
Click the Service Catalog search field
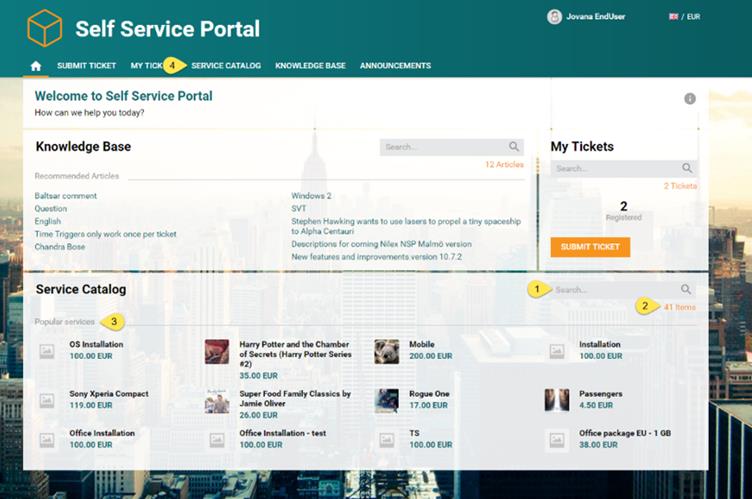612,290
